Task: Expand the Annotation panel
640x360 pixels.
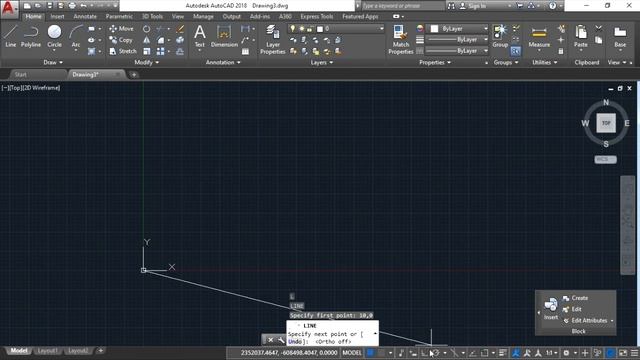Action: tap(223, 62)
